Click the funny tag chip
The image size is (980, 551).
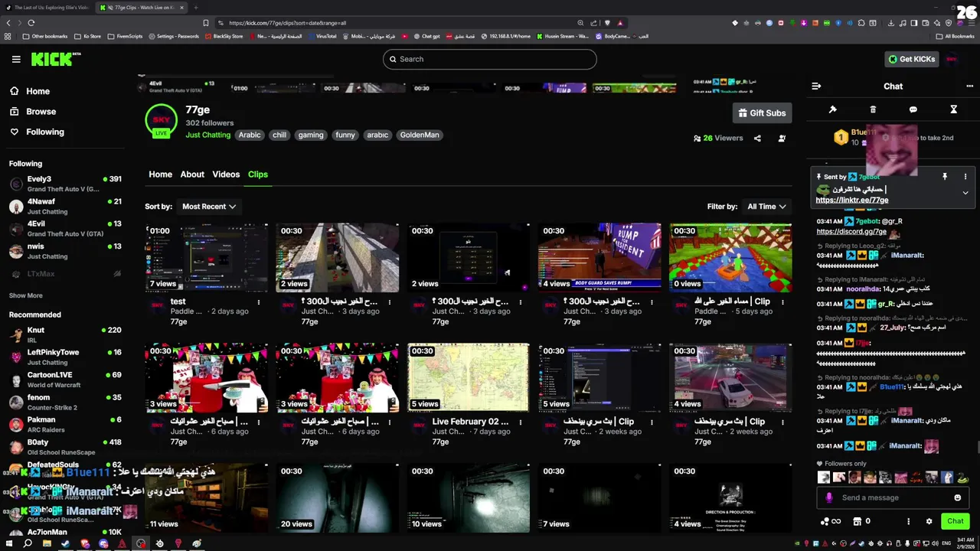click(345, 135)
